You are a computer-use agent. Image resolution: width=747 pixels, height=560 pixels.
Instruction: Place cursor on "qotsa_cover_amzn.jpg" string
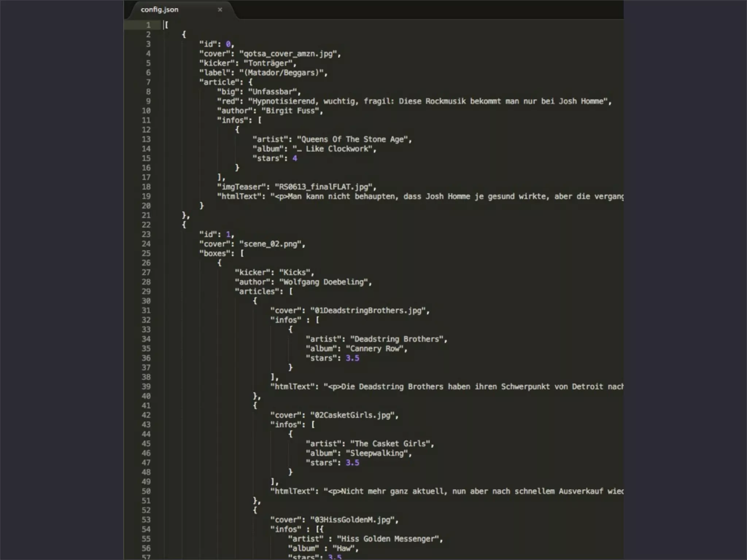288,54
